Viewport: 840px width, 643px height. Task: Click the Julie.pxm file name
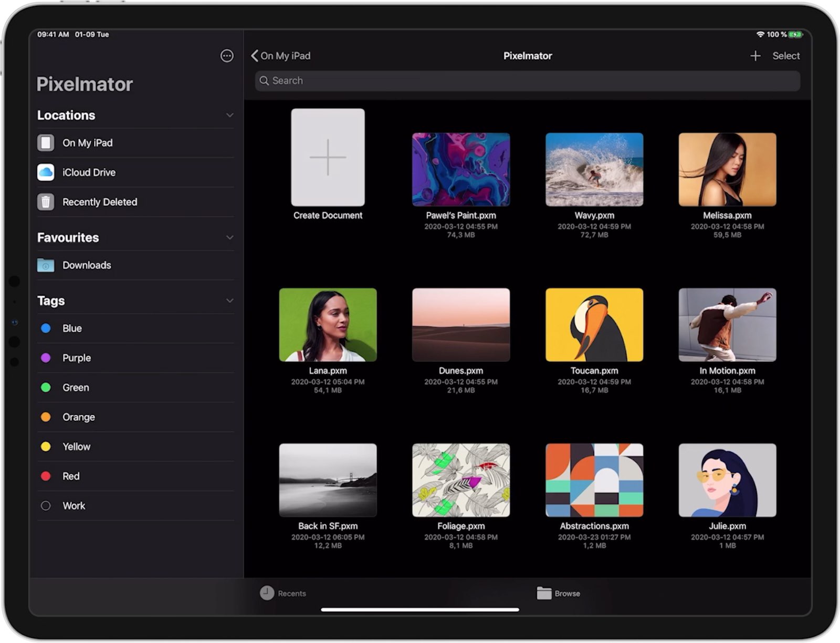tap(727, 526)
